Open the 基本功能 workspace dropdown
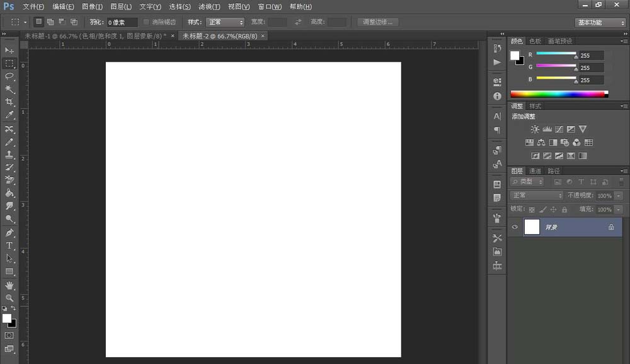Viewport: 630px width, 364px height. click(x=599, y=21)
